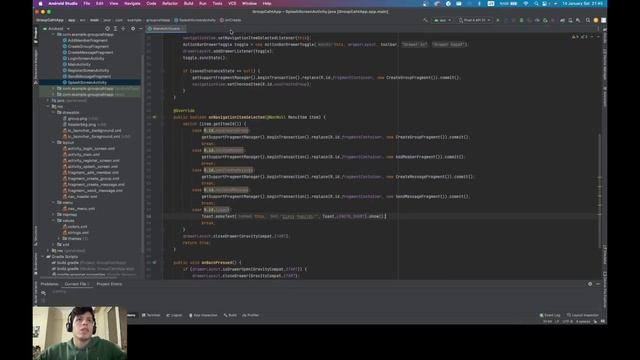This screenshot has height=360, width=640.
Task: Switch to the Current File tab
Action: [77, 284]
